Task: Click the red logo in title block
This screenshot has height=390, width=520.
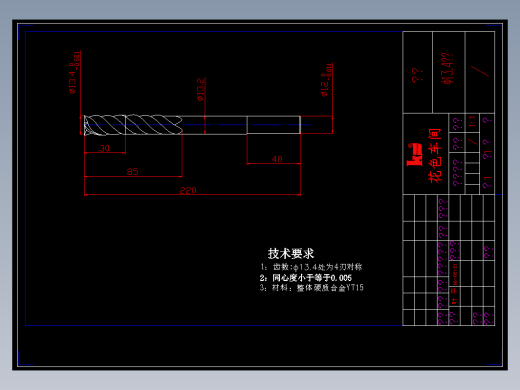Action: pos(414,154)
